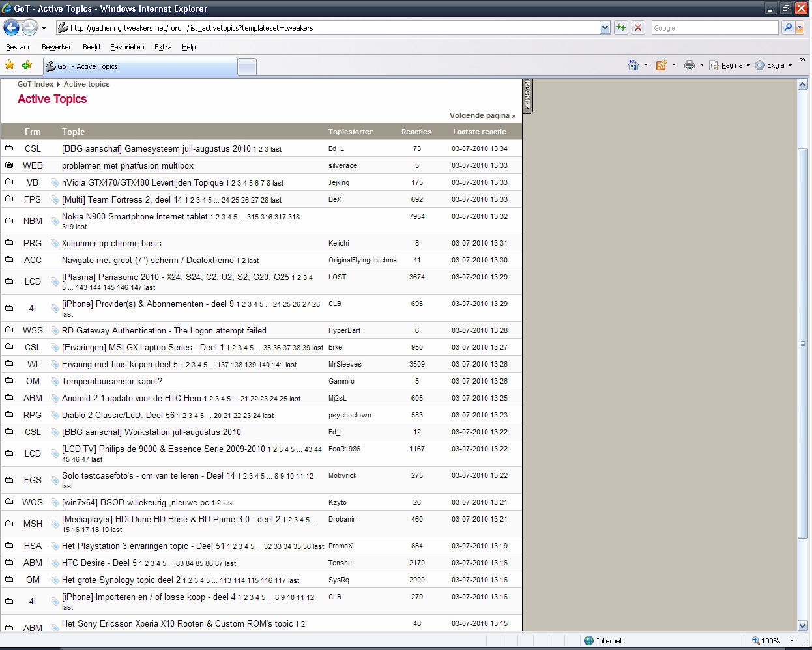Click the RSS feeds icon
Viewport: 812px width, 650px height.
(x=661, y=65)
